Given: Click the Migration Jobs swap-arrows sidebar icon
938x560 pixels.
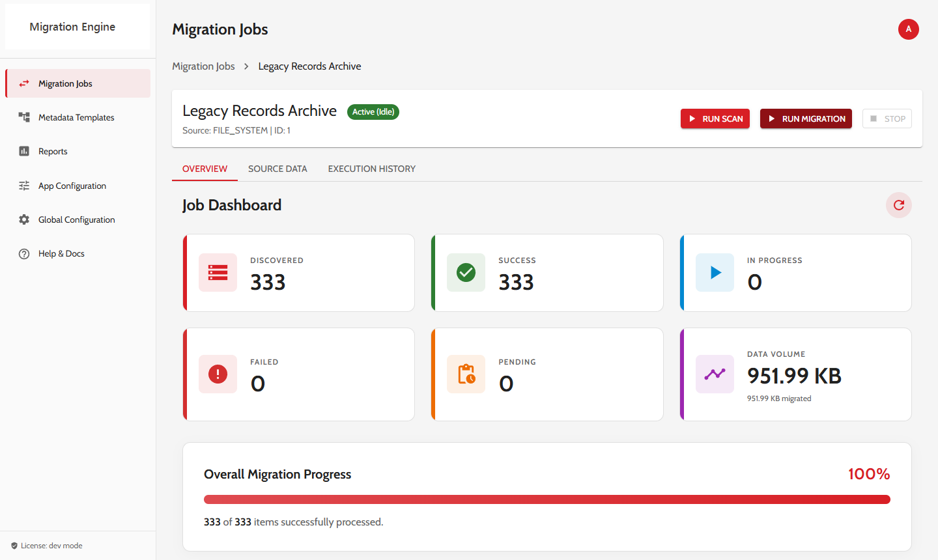Looking at the screenshot, I should [x=24, y=83].
